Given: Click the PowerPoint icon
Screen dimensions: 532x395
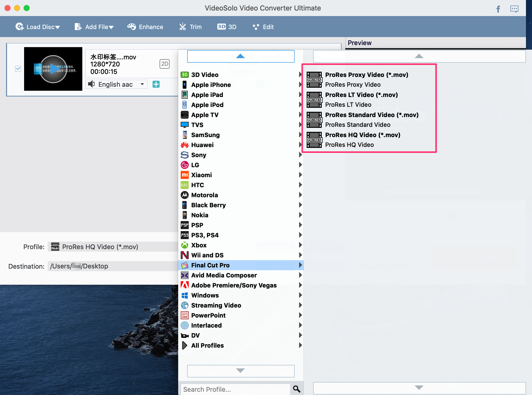Looking at the screenshot, I should pyautogui.click(x=185, y=315).
